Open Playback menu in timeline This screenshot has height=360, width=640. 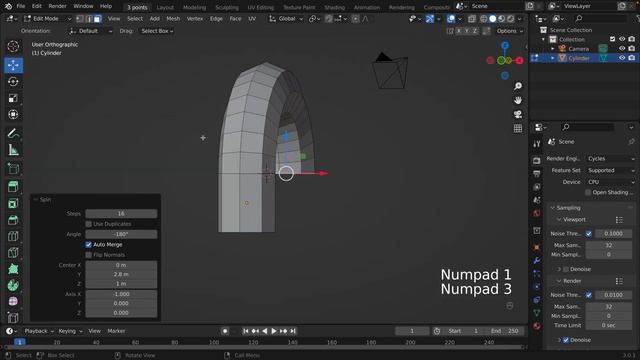pos(39,331)
